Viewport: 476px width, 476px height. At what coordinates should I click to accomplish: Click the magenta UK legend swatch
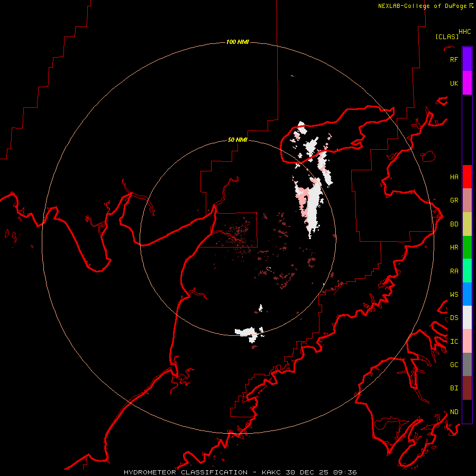(x=467, y=83)
